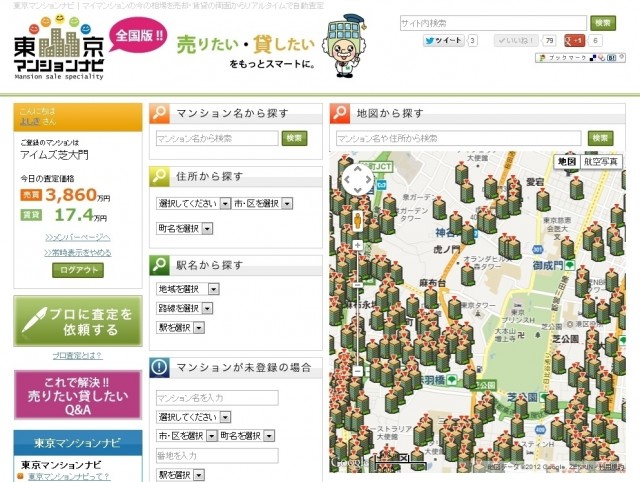Open the 路線を選択 train line dropdown

click(189, 308)
